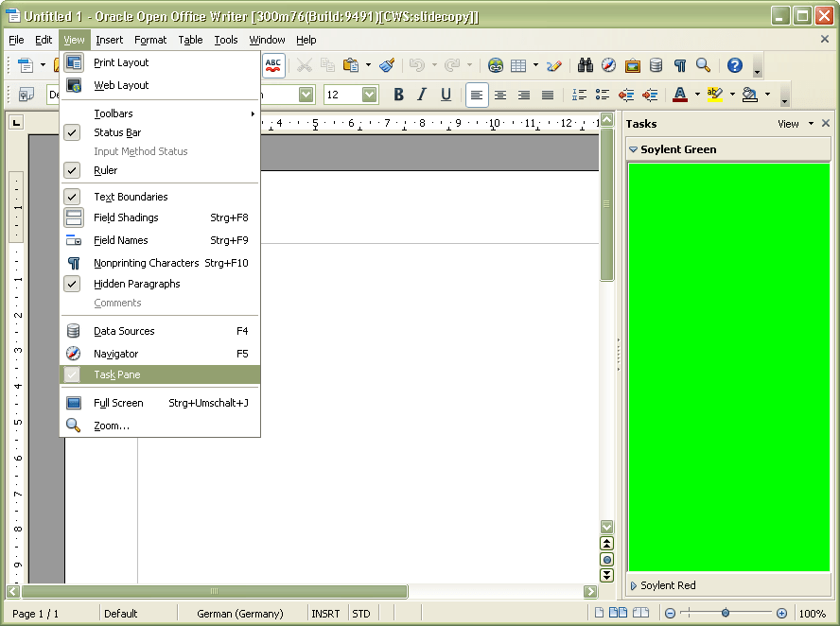The width and height of the screenshot is (840, 626).
Task: Apply Bold formatting from the toolbar
Action: [x=398, y=95]
